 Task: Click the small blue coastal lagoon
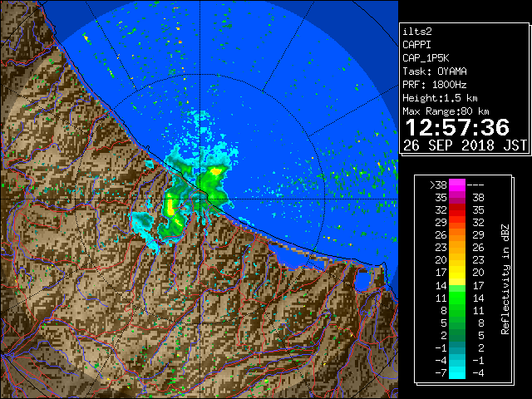362,280
